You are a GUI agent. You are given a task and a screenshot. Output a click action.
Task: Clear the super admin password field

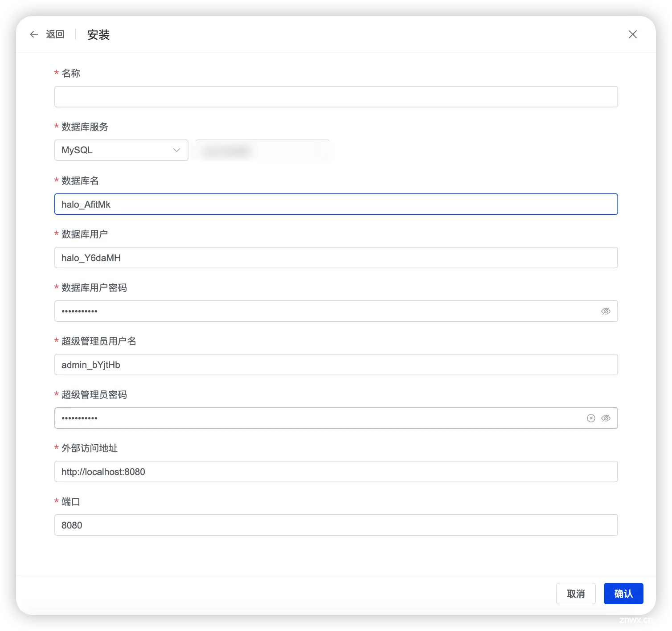(x=591, y=418)
